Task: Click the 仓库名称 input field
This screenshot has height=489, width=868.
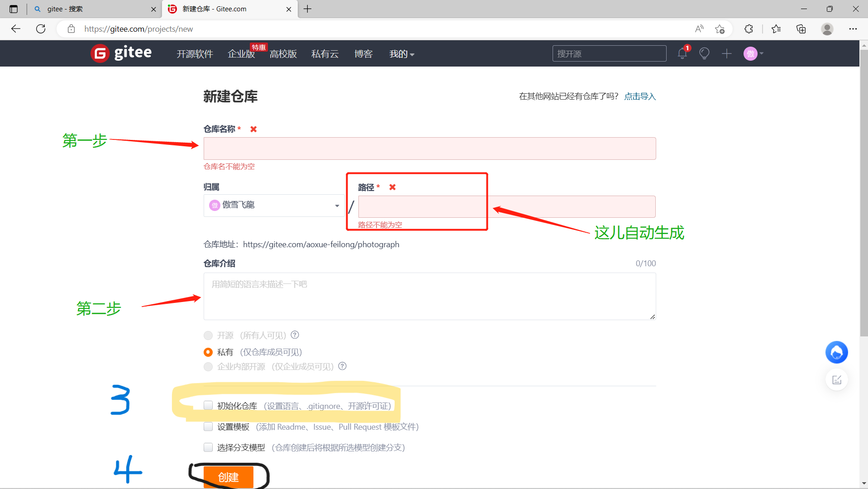Action: pos(429,149)
